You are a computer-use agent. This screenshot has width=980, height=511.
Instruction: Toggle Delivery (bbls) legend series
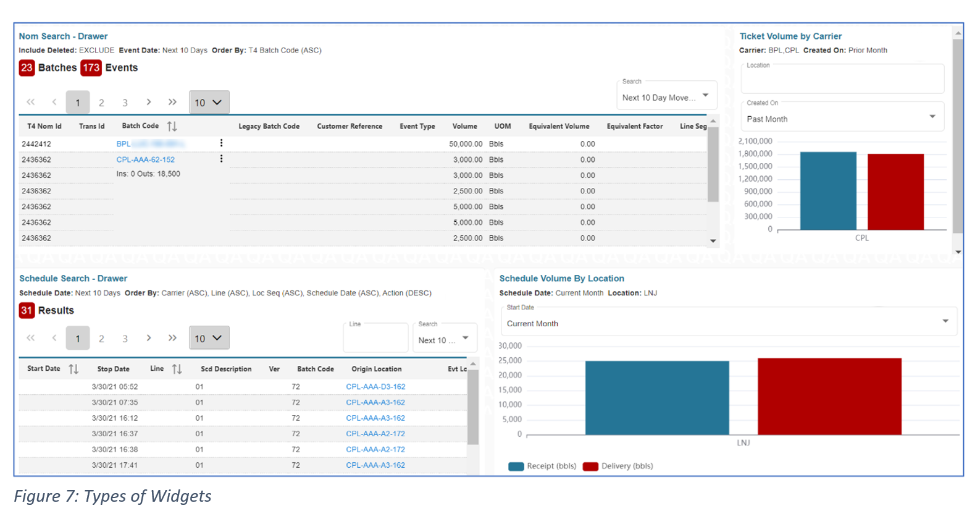(x=618, y=466)
